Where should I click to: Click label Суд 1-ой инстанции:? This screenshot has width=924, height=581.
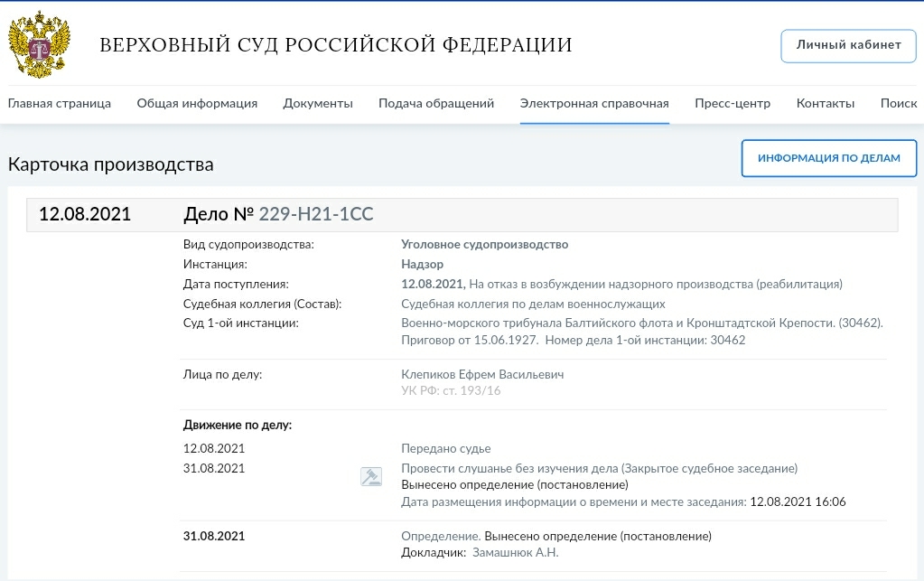click(241, 323)
